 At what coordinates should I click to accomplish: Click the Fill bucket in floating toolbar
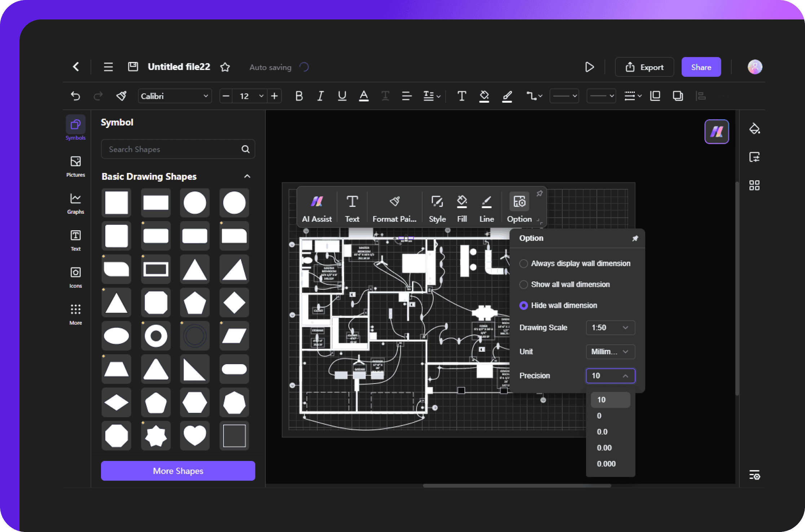point(462,208)
